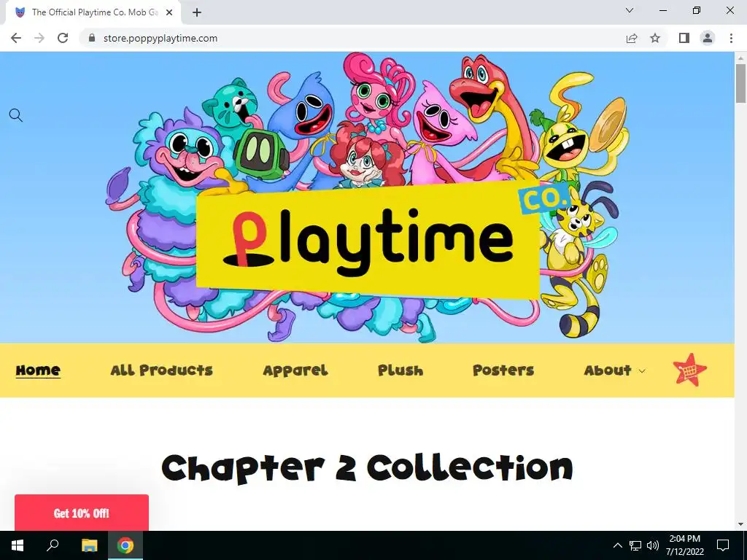Open the Chrome profile avatar

coord(708,38)
